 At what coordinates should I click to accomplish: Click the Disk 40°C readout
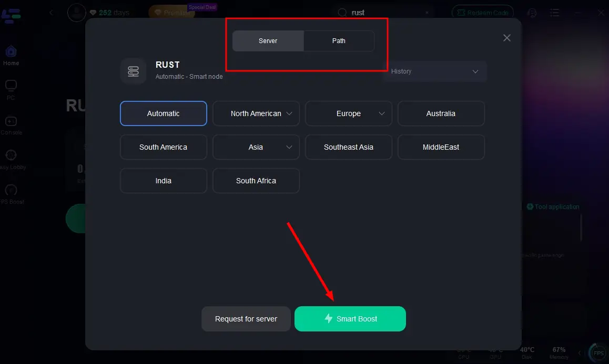tap(527, 353)
